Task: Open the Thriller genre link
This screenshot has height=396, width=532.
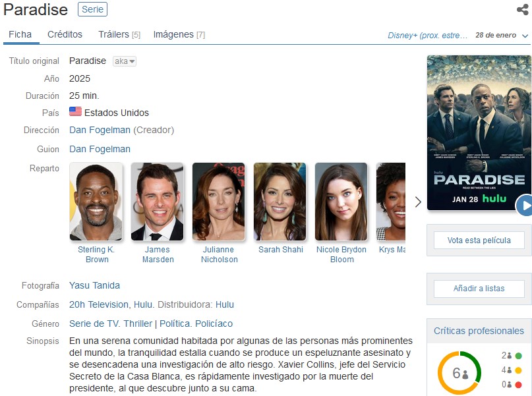Action: click(x=138, y=324)
